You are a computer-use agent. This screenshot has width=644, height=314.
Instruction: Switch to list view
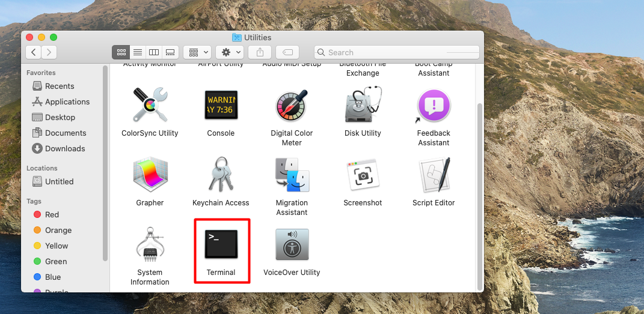click(138, 52)
